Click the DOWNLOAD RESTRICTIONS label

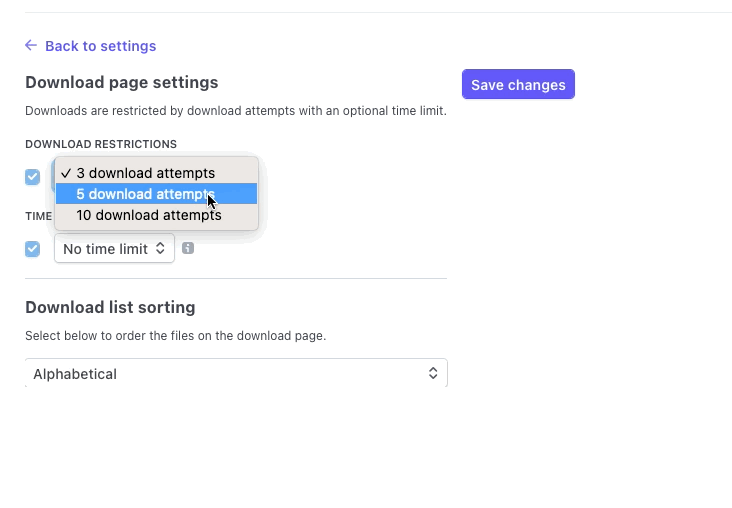(101, 144)
